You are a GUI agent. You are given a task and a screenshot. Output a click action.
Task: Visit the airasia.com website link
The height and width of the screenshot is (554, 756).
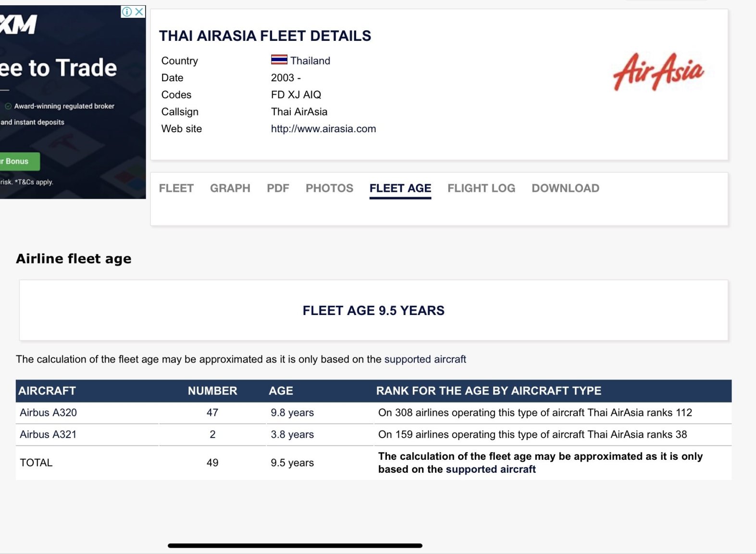tap(323, 128)
